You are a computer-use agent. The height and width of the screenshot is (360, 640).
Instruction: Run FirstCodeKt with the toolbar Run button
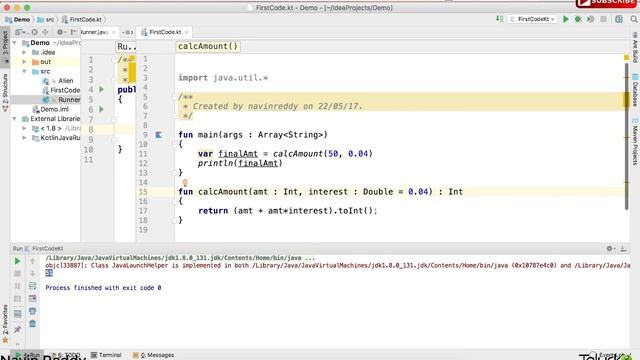565,19
